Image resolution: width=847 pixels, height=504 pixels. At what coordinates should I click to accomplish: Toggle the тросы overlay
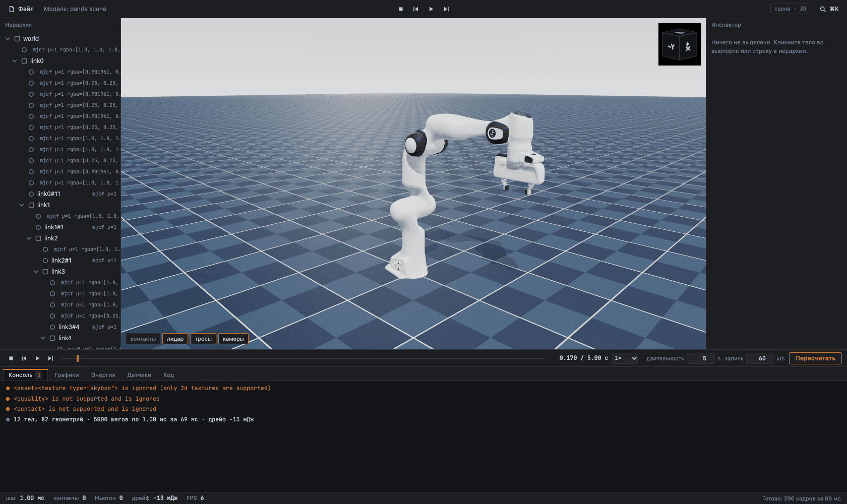coord(203,339)
